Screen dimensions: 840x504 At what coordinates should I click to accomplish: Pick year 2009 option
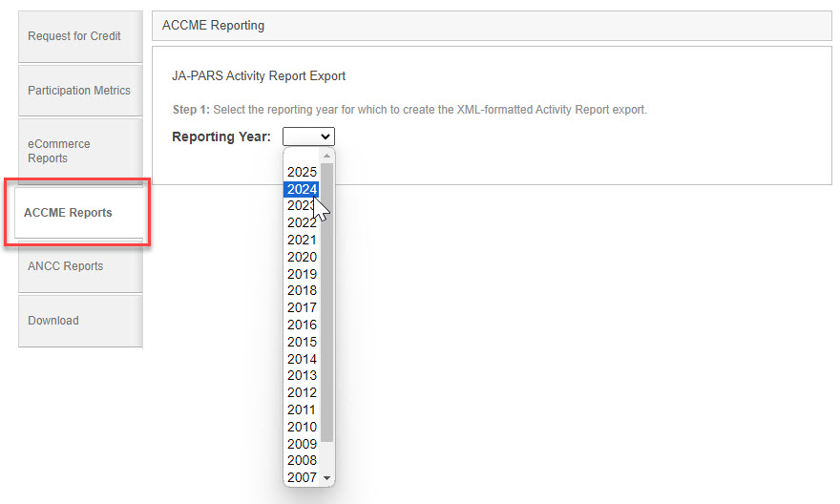coord(302,444)
